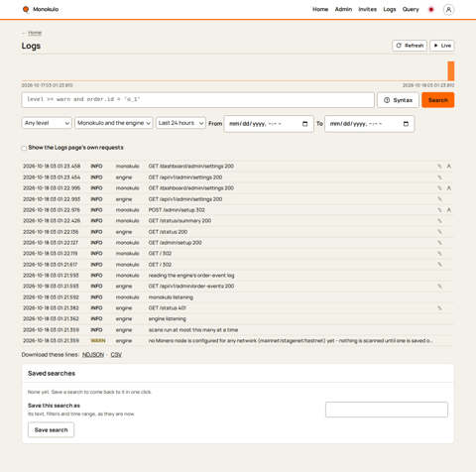Open the Last 24 hours range dropdown

[180, 123]
